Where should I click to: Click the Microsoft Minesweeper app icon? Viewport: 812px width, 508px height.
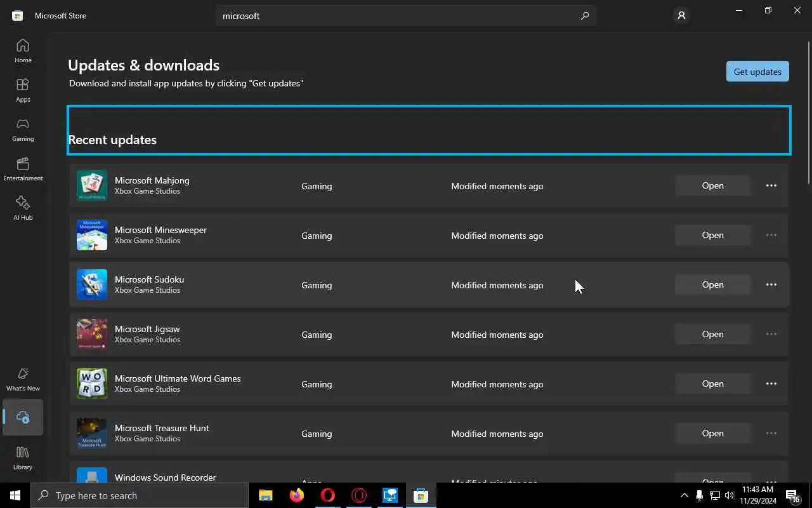point(92,235)
